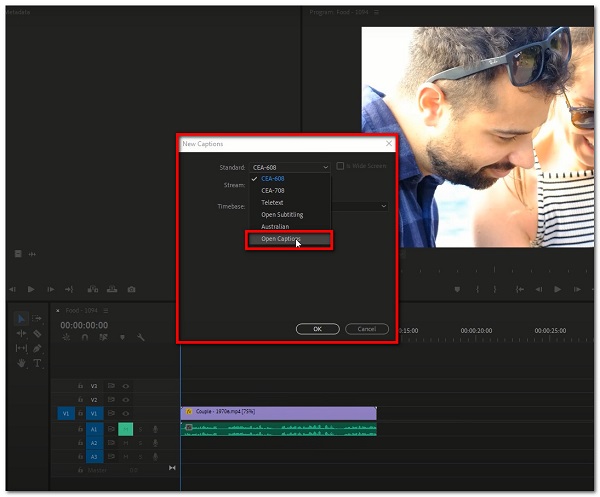Confirm with the OK button
The width and height of the screenshot is (600, 497).
(318, 328)
